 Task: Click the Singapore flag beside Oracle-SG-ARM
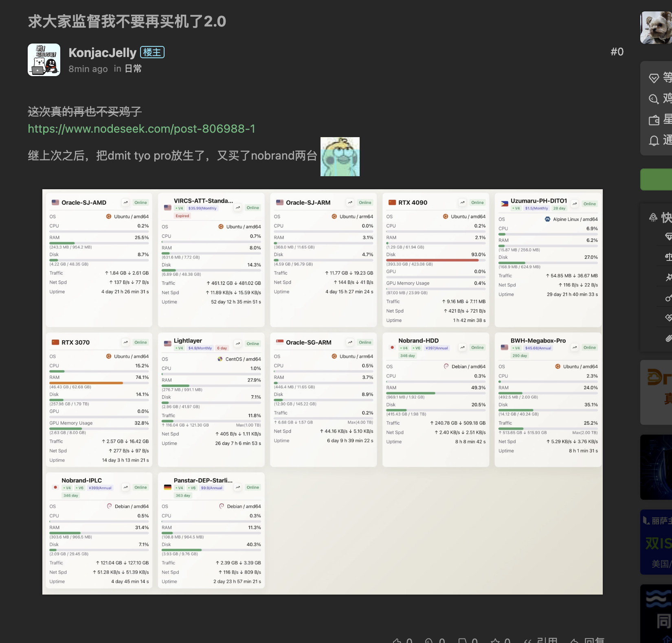(x=280, y=342)
